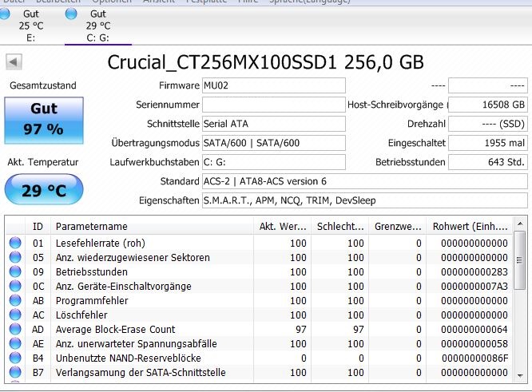Click the empty Seriennummer field
532x392 pixels.
274,105
